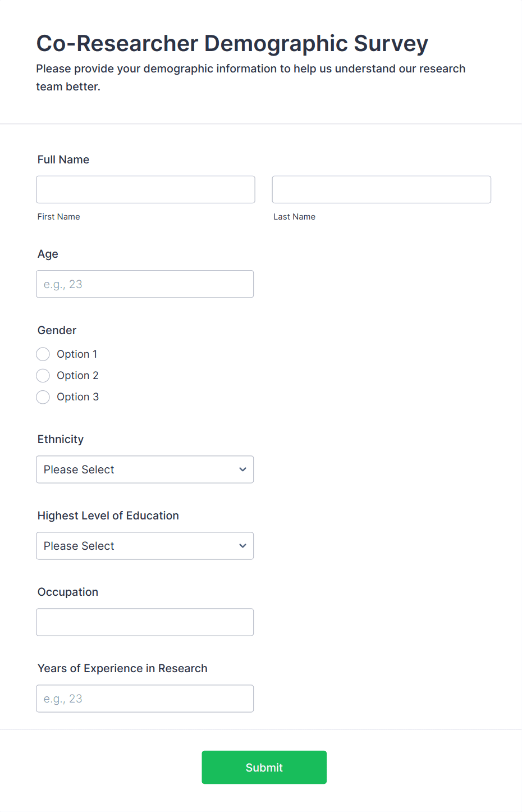Expand the Highest Level of Education dropdown
Screen dimensions: 522x812
145,546
